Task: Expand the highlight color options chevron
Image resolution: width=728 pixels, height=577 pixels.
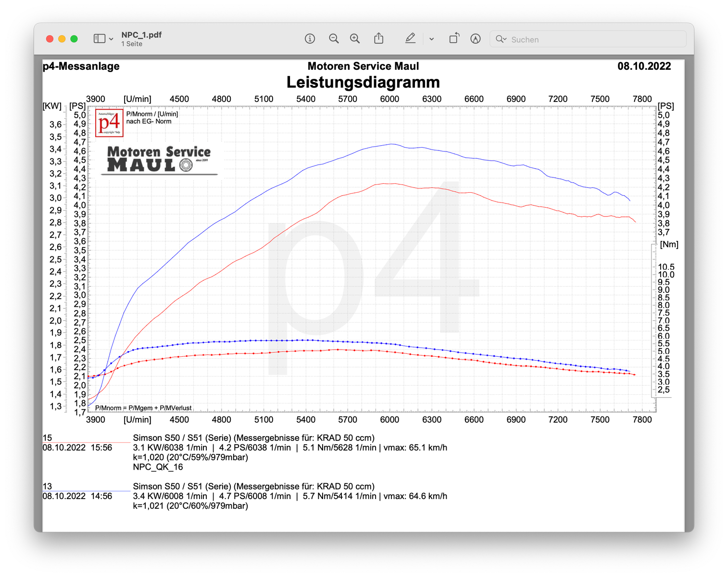Action: tap(431, 39)
